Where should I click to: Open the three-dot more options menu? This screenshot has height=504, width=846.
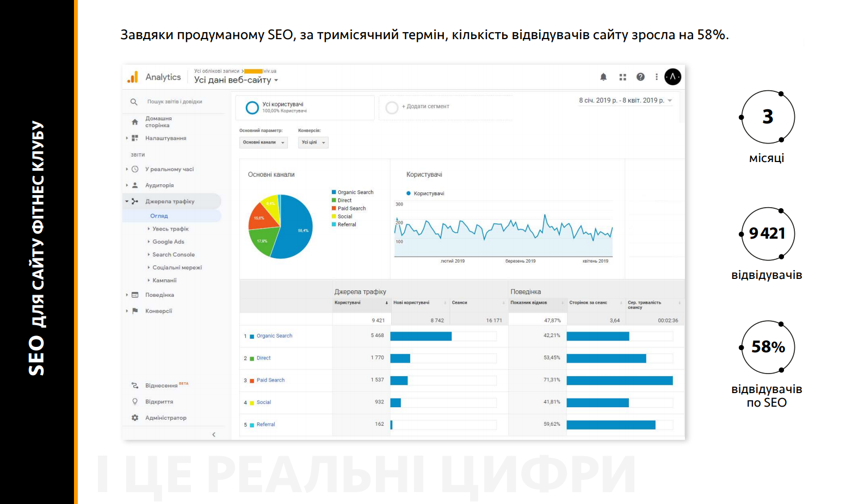tap(657, 77)
